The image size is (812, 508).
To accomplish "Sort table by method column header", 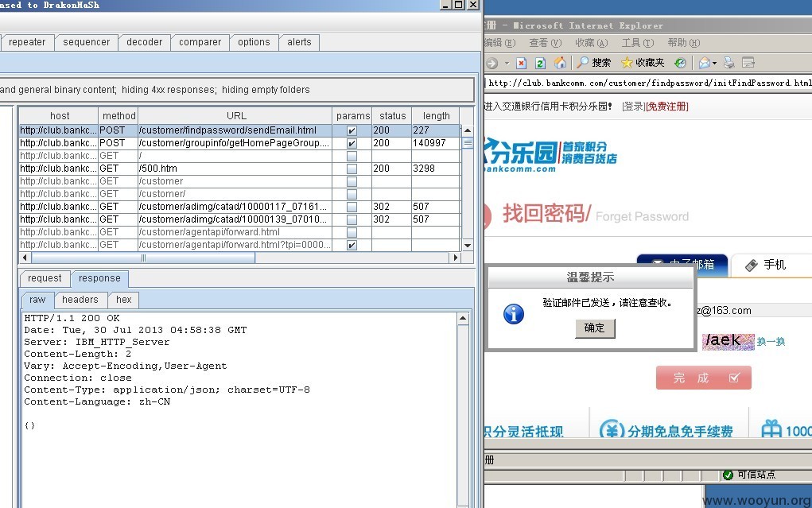I will (118, 115).
